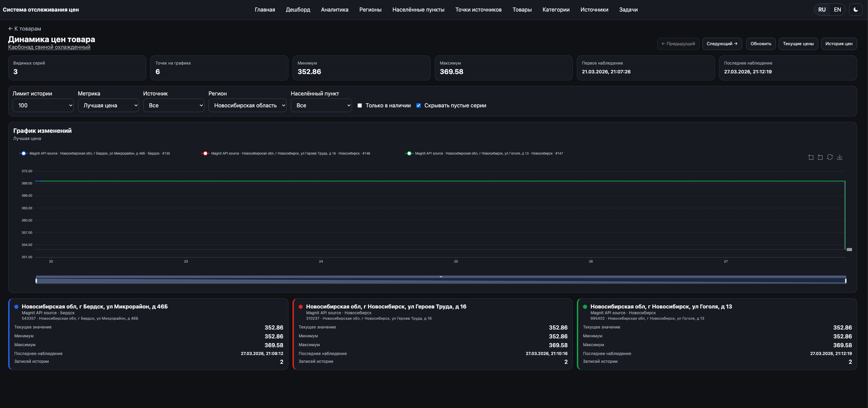Save chart as image via download icon
This screenshot has width=868, height=408.
tap(840, 157)
